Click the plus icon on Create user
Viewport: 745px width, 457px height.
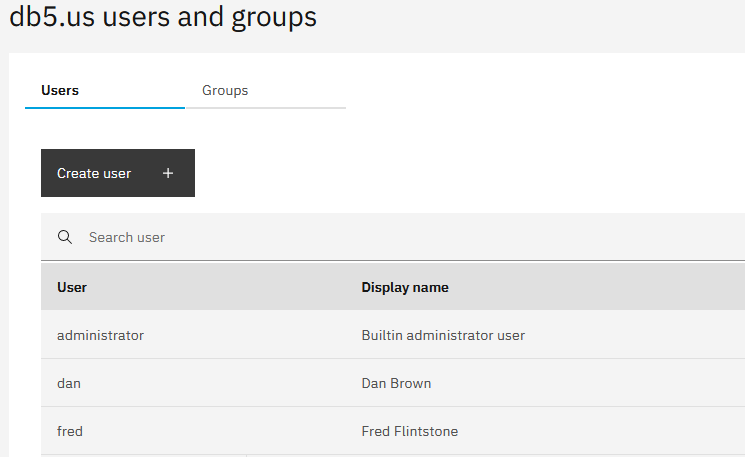pos(168,173)
